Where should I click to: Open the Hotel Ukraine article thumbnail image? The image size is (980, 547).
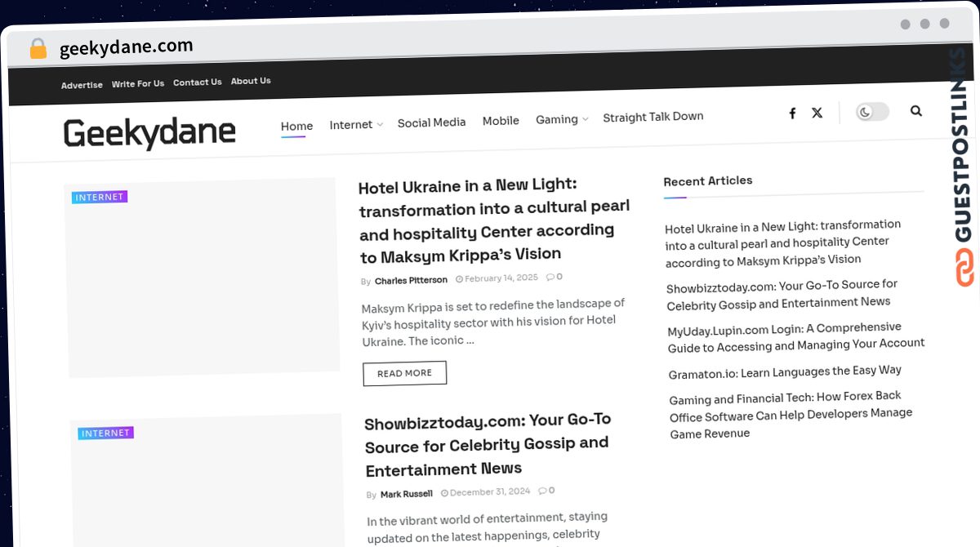203,278
